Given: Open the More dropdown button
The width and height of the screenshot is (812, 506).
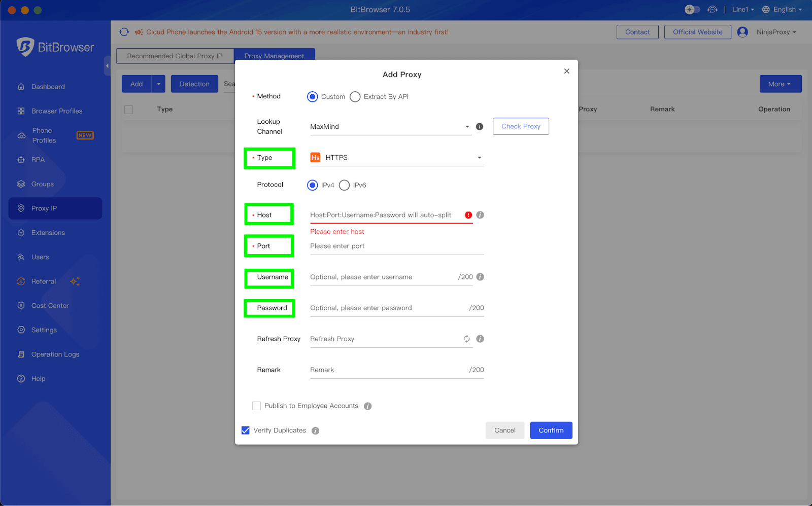Looking at the screenshot, I should pyautogui.click(x=781, y=84).
